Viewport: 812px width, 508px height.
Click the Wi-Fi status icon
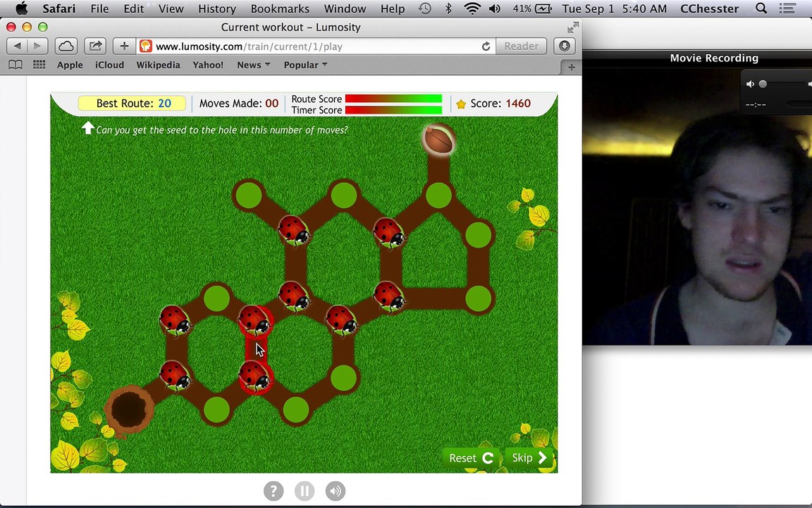point(472,8)
